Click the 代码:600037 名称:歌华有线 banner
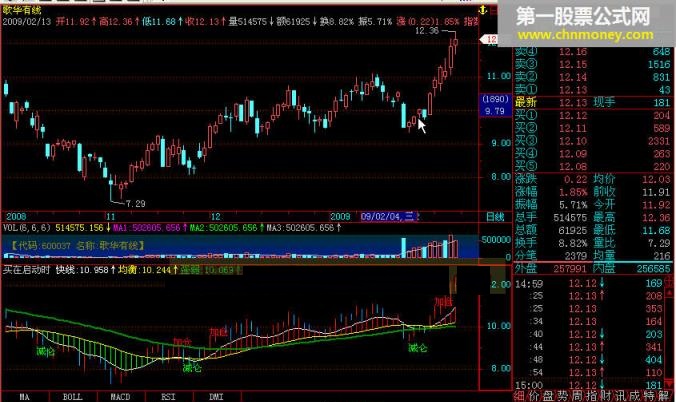The height and width of the screenshot is (402, 676). coord(78,246)
